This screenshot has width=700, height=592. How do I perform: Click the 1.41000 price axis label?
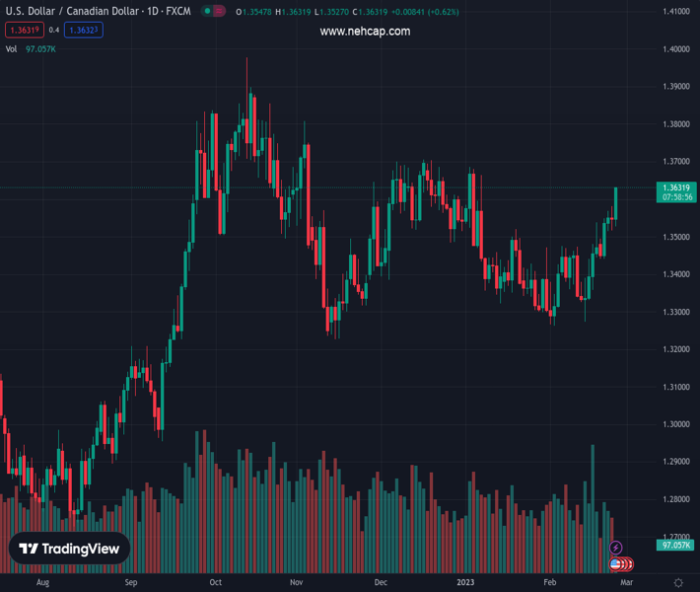pos(676,11)
